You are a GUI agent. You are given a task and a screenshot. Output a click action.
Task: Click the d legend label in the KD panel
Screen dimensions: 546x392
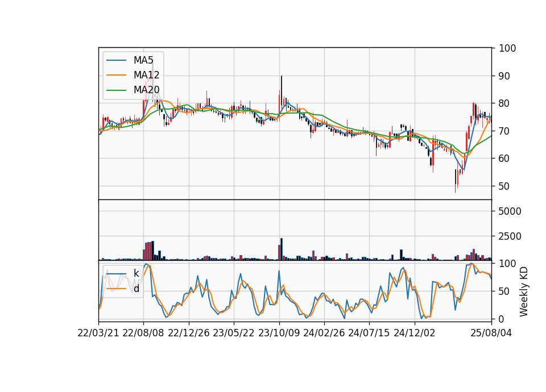pyautogui.click(x=136, y=289)
